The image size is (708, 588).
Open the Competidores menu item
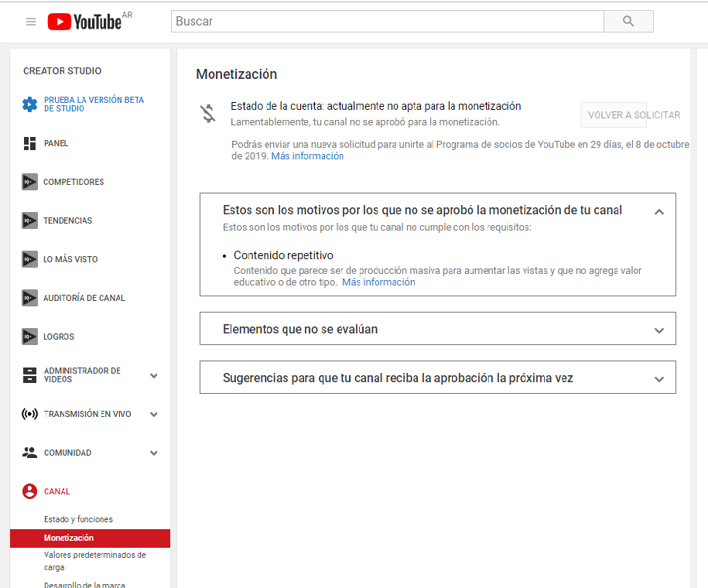tap(74, 182)
